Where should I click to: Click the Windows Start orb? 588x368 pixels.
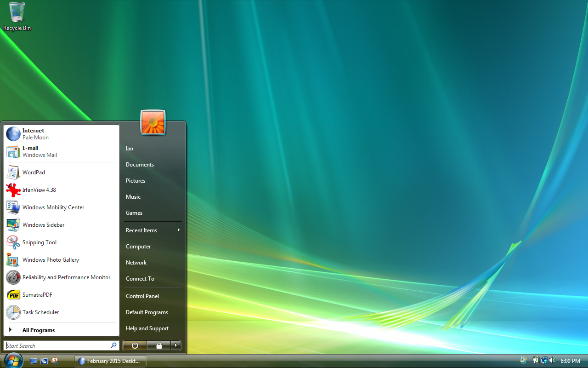tap(13, 361)
